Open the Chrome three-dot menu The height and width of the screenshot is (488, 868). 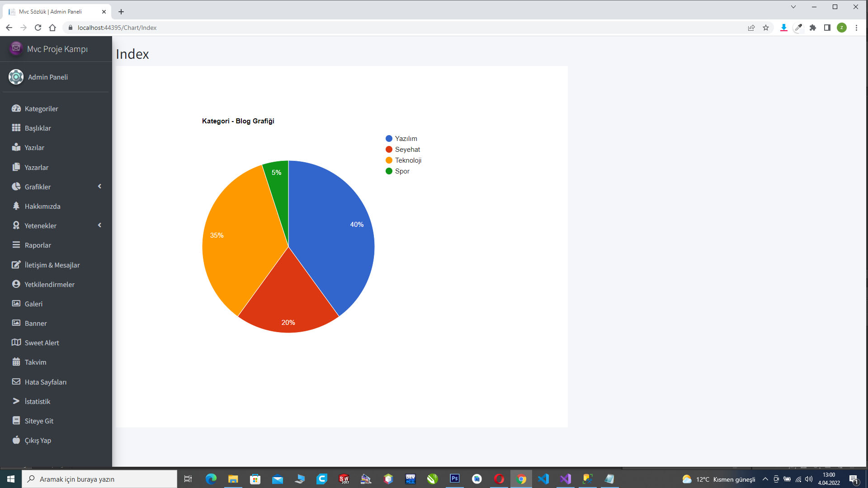click(856, 28)
